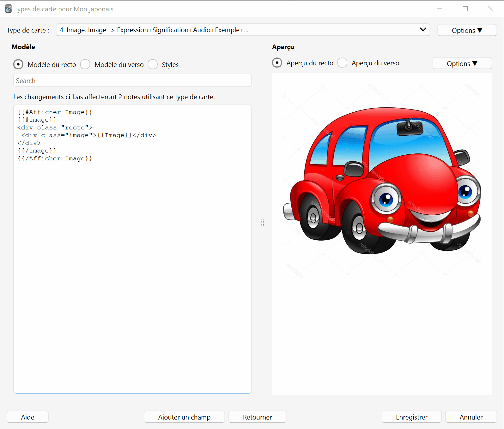Close the Types de carte window
Screen dimensions: 504x429
coord(491,9)
